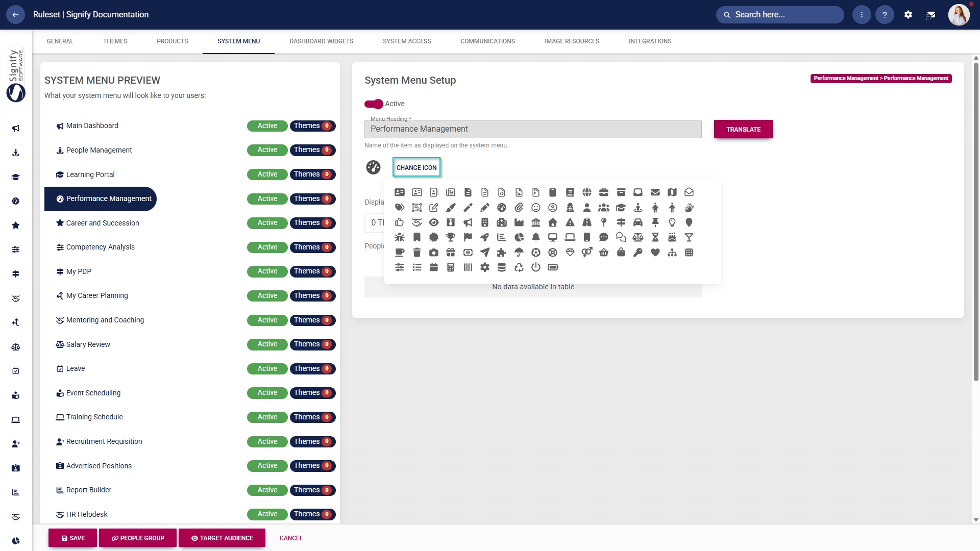Viewport: 980px width, 551px height.
Task: Open the user profile avatar
Action: pyautogui.click(x=959, y=15)
